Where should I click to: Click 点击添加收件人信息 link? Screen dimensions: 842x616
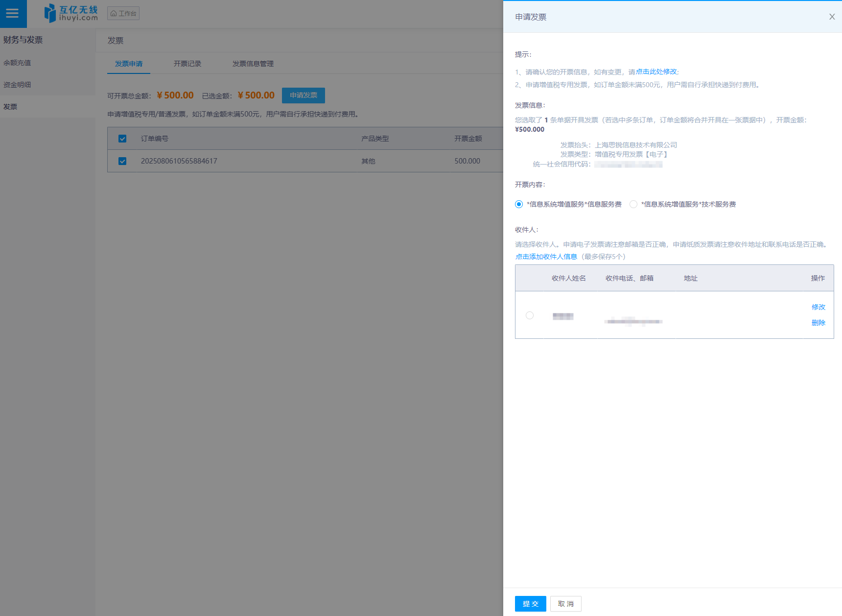[546, 257]
